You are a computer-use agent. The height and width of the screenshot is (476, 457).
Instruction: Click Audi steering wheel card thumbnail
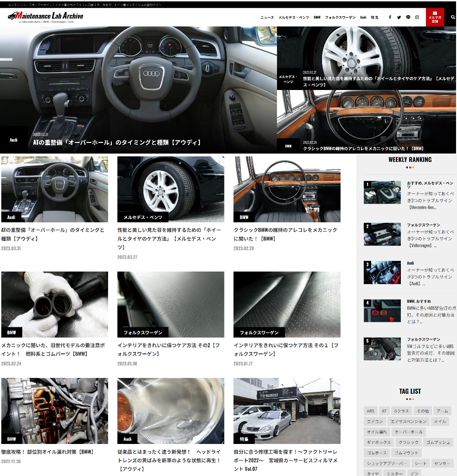pos(55,189)
